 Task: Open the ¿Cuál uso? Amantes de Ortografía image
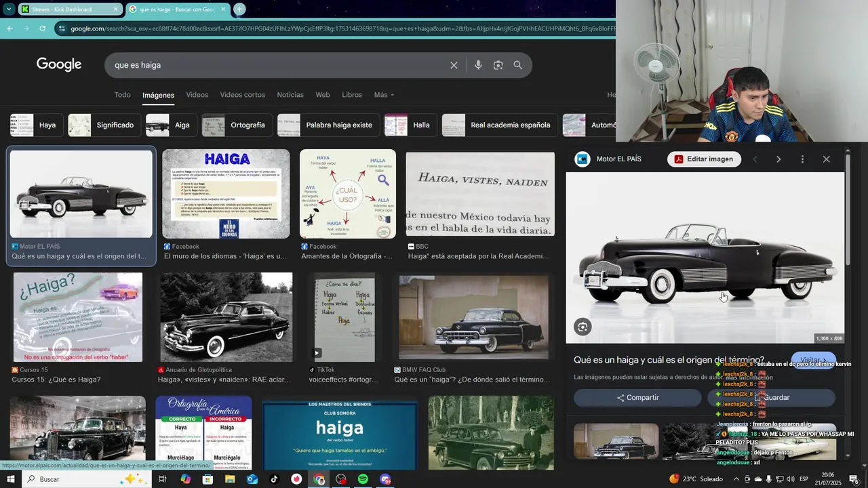(x=348, y=194)
